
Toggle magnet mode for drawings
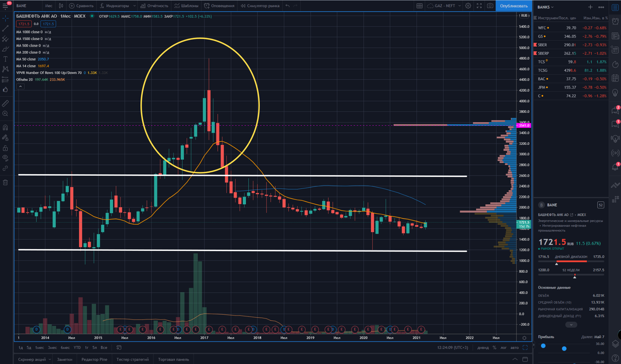pyautogui.click(x=5, y=127)
